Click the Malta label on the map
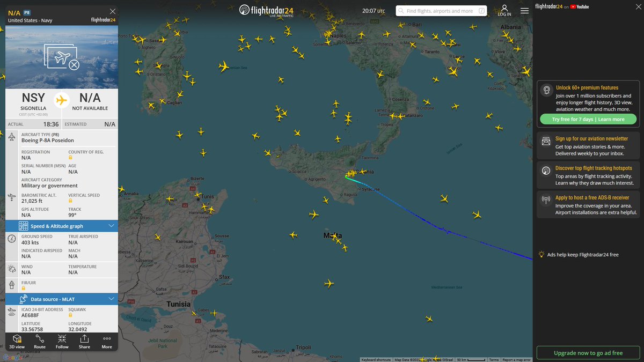The image size is (644, 362). click(333, 235)
